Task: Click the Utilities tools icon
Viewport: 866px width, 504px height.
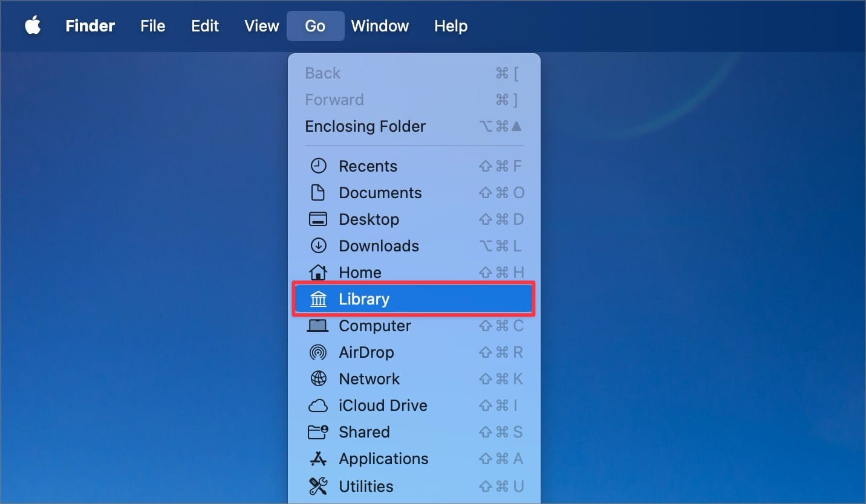Action: coord(318,486)
